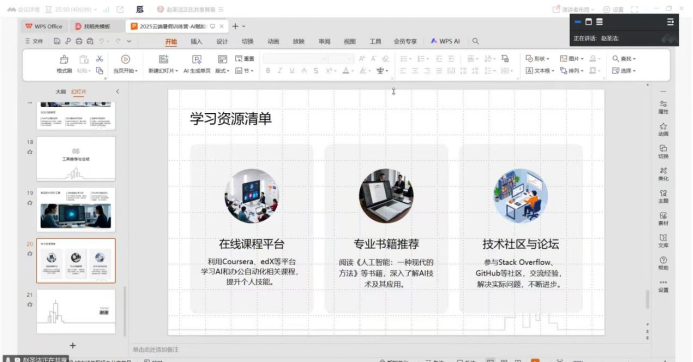This screenshot has height=362, width=693.
Task: Click the search magnifier in the ribbon tab bar
Action: [x=476, y=41]
